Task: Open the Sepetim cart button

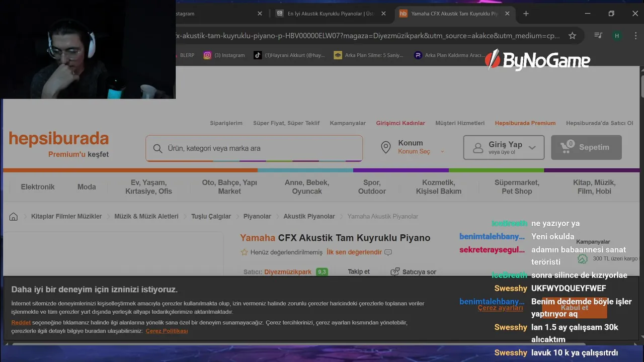Action: (x=586, y=147)
